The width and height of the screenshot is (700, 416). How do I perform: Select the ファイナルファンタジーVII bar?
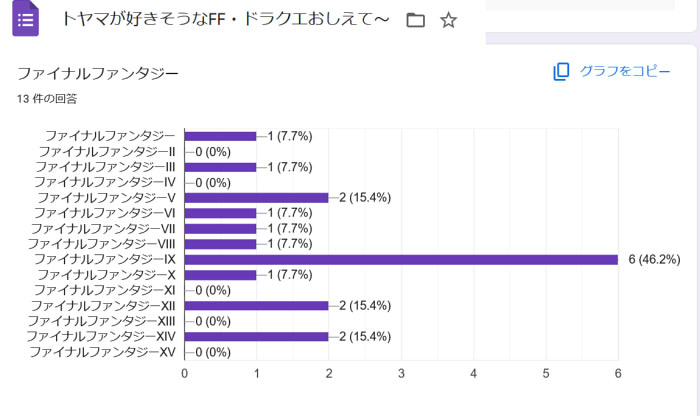(221, 228)
